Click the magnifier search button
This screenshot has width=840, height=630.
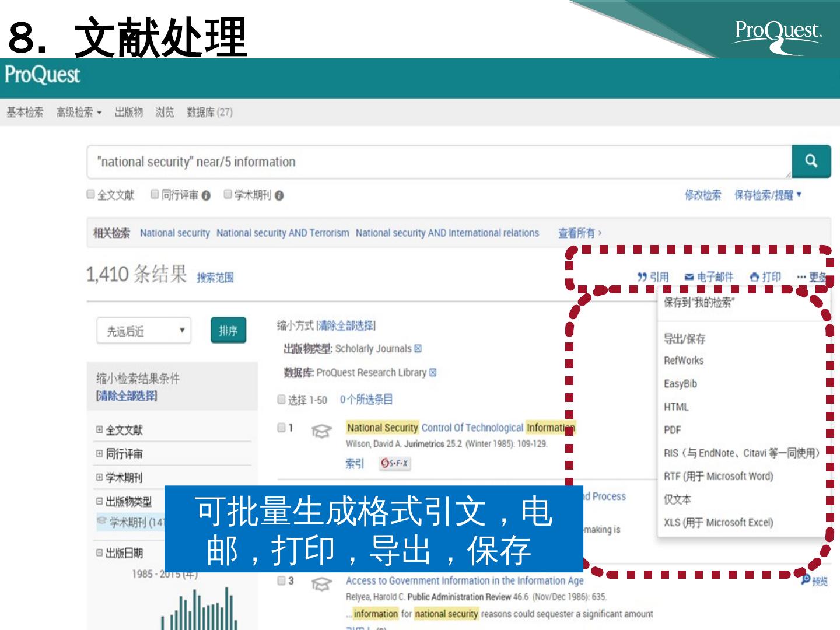point(811,161)
